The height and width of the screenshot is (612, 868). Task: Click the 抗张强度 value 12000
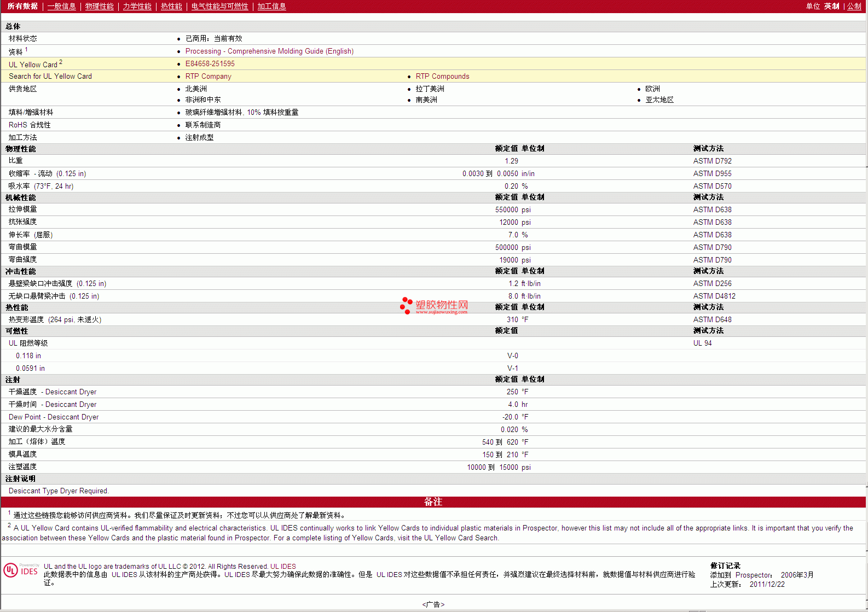(x=508, y=222)
